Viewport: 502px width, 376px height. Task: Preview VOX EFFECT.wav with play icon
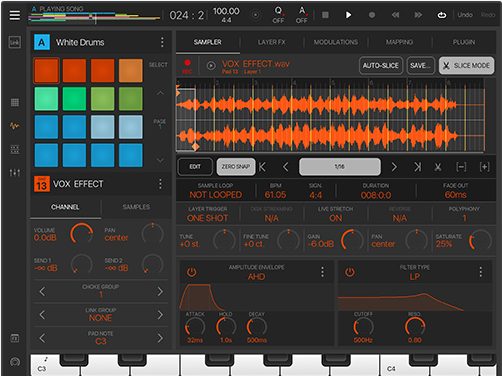(x=211, y=66)
